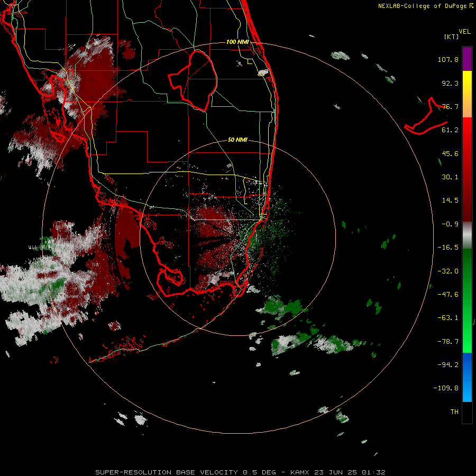Click the TH legend label

tap(454, 412)
